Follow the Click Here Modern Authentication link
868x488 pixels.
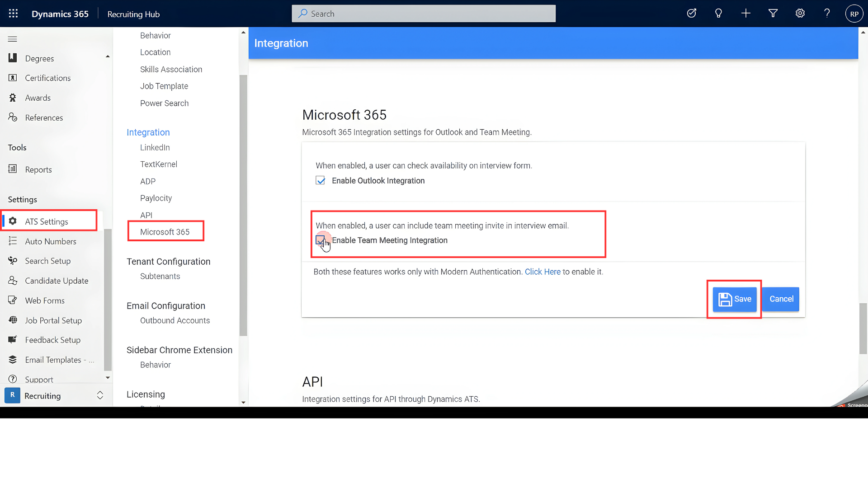point(542,272)
